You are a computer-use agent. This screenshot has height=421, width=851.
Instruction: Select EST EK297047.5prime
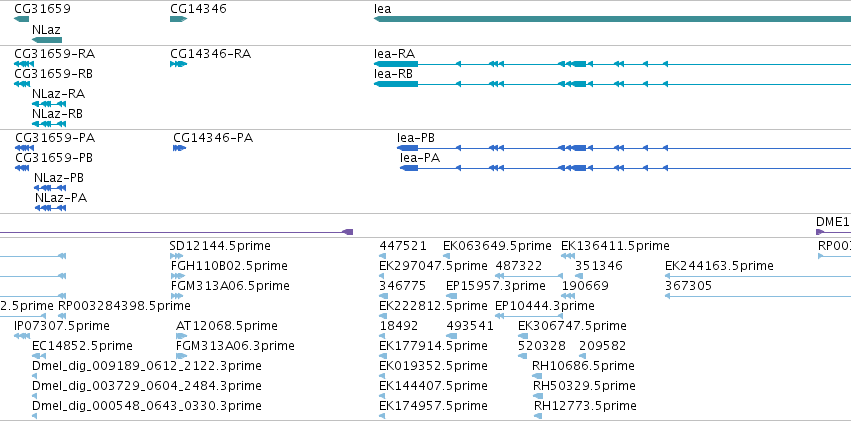[433, 266]
